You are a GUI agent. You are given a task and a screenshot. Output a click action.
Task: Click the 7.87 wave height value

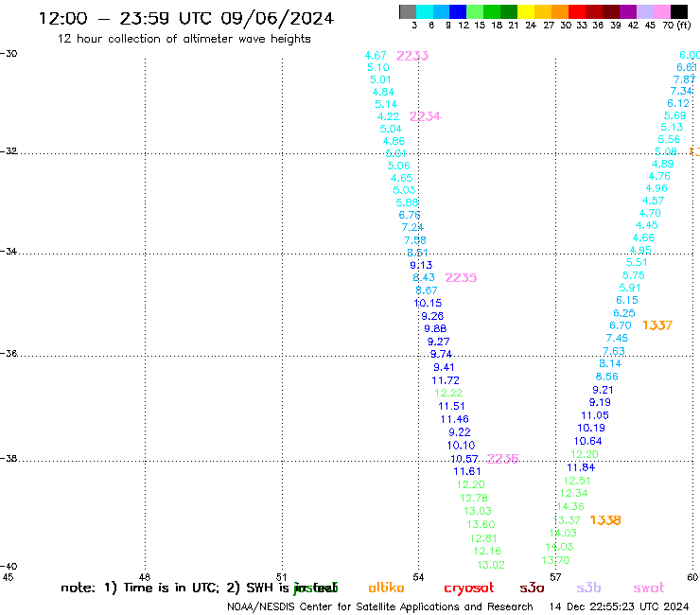tap(684, 79)
